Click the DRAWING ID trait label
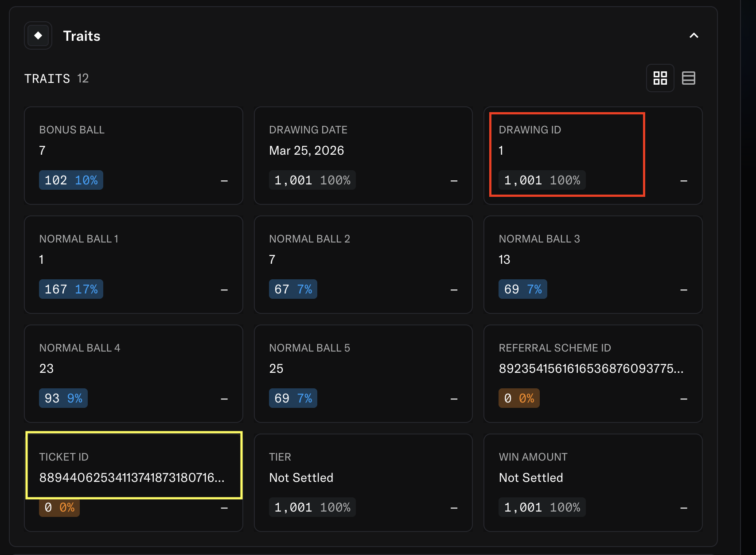 pos(530,130)
